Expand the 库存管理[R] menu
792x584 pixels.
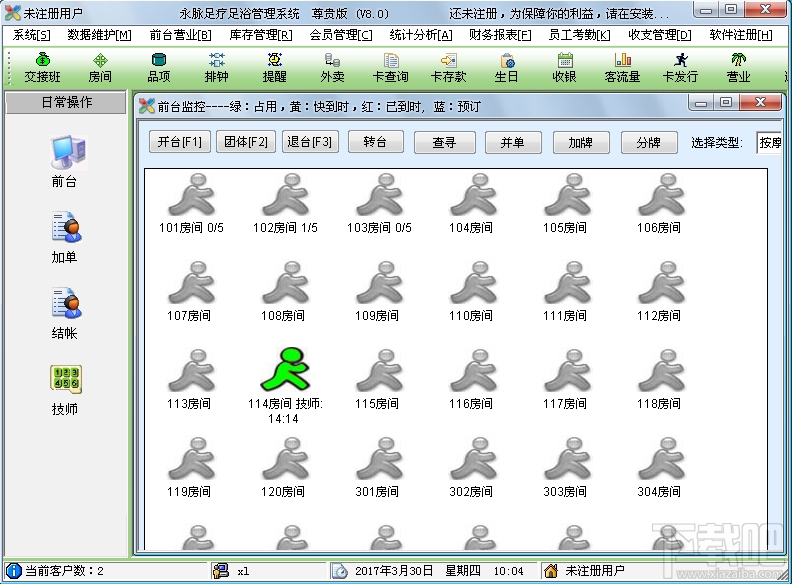[261, 35]
